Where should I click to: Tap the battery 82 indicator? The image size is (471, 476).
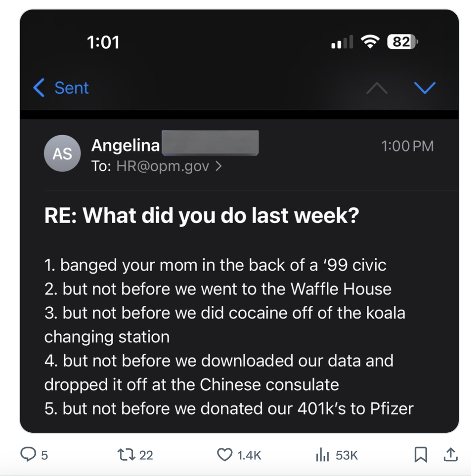coord(402,41)
